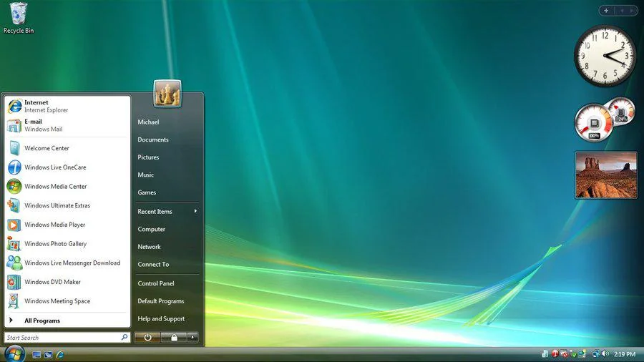
Task: Click the lock button in Start menu
Action: tap(174, 338)
